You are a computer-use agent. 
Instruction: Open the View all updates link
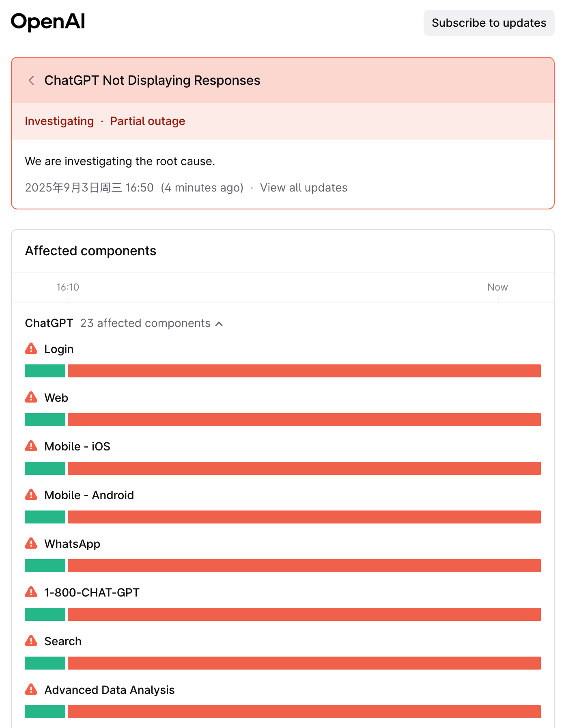304,187
